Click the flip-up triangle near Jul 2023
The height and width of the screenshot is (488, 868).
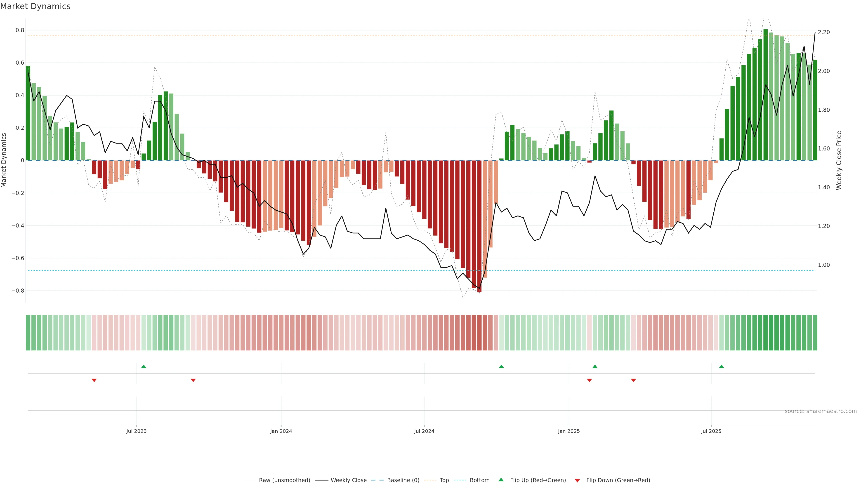click(144, 366)
